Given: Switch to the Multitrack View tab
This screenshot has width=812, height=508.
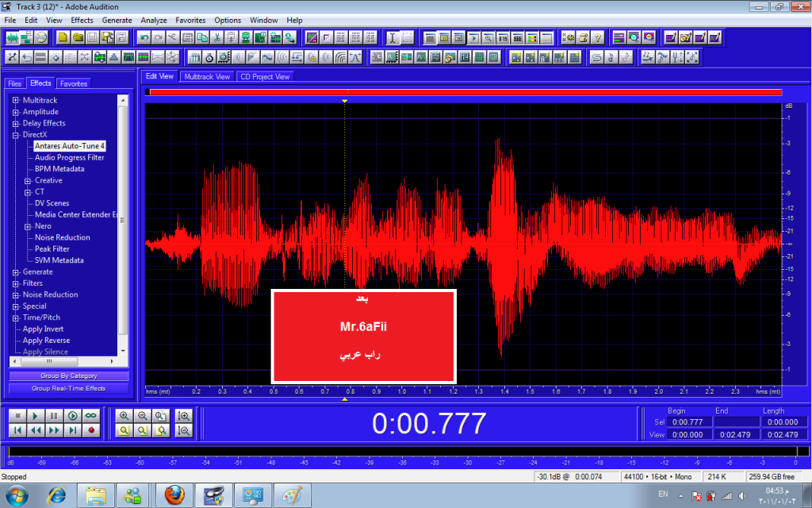Looking at the screenshot, I should pos(207,77).
